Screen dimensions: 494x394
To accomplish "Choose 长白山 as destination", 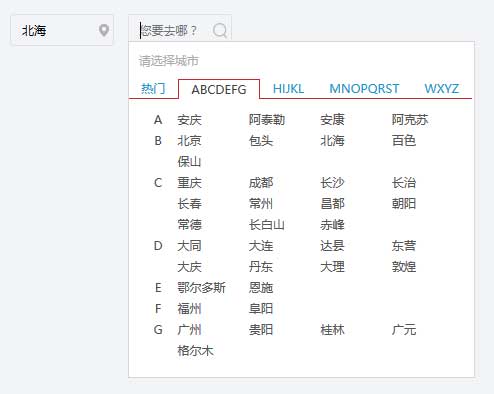I will 267,225.
